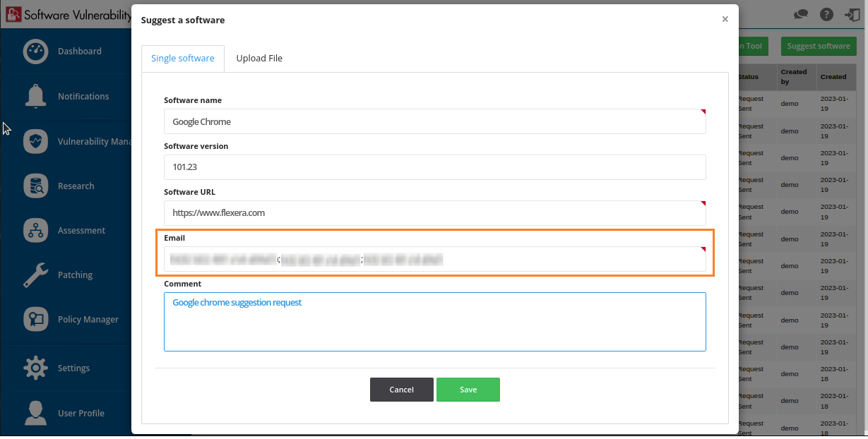Click the Software version field
Screen dimensions: 868x439
point(435,167)
